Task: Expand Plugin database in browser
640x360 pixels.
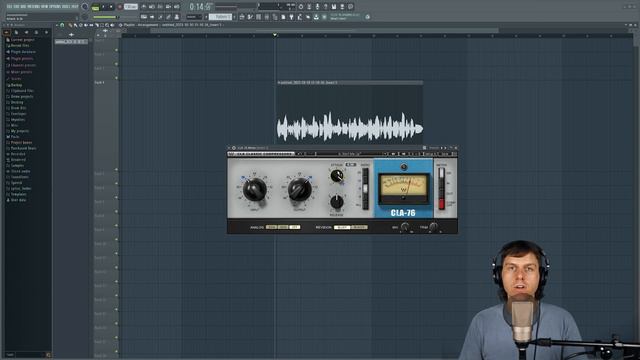Action: [x=21, y=52]
